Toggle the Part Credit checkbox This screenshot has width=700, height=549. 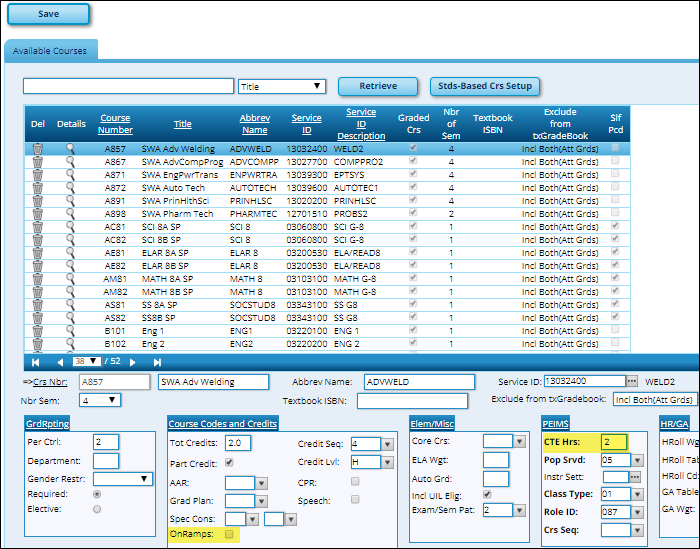click(x=230, y=462)
